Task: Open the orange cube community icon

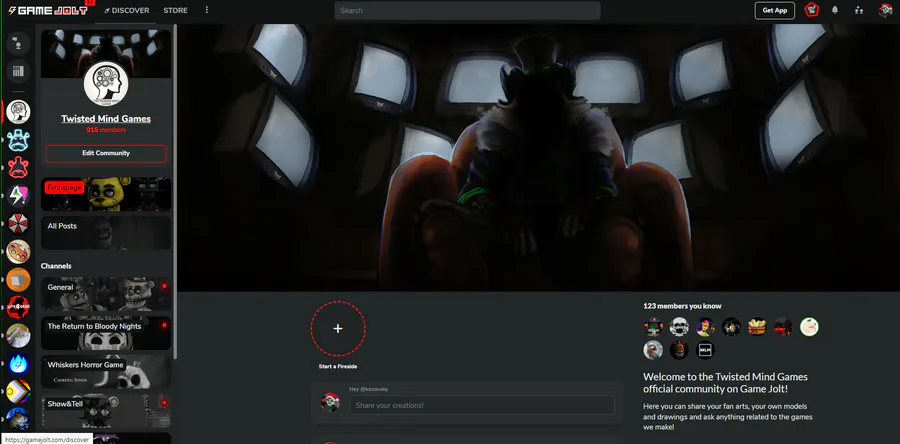Action: (x=18, y=280)
